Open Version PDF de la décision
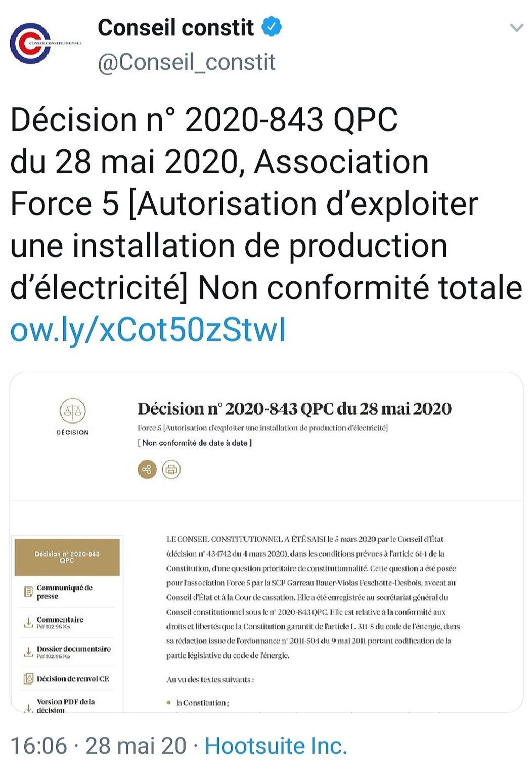This screenshot has width=532, height=773. tap(66, 705)
